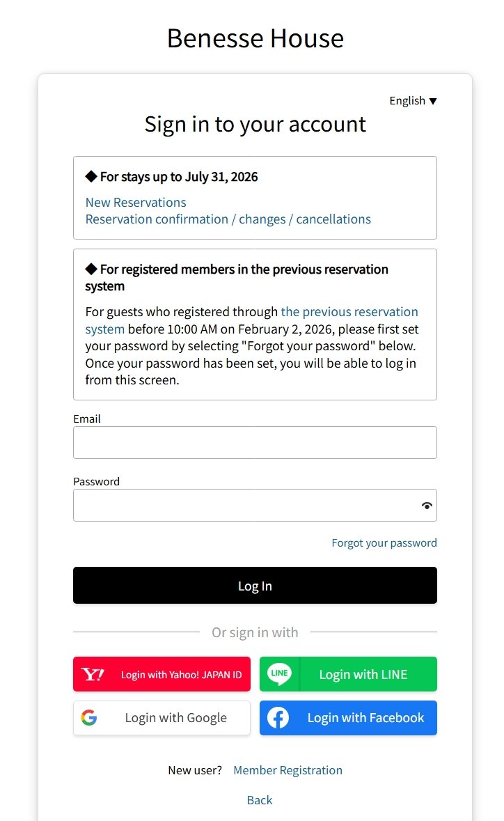504x821 pixels.
Task: Open the Forgot your password link
Action: coord(384,543)
